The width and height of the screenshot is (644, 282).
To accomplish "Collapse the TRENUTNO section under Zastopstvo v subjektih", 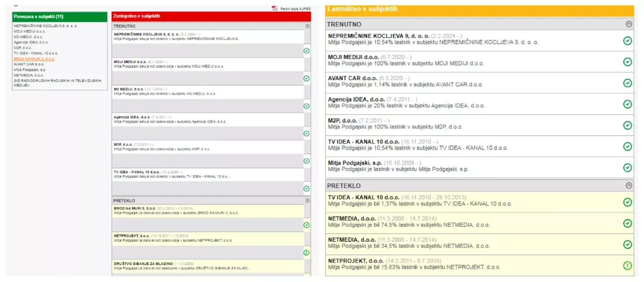I will click(x=307, y=26).
